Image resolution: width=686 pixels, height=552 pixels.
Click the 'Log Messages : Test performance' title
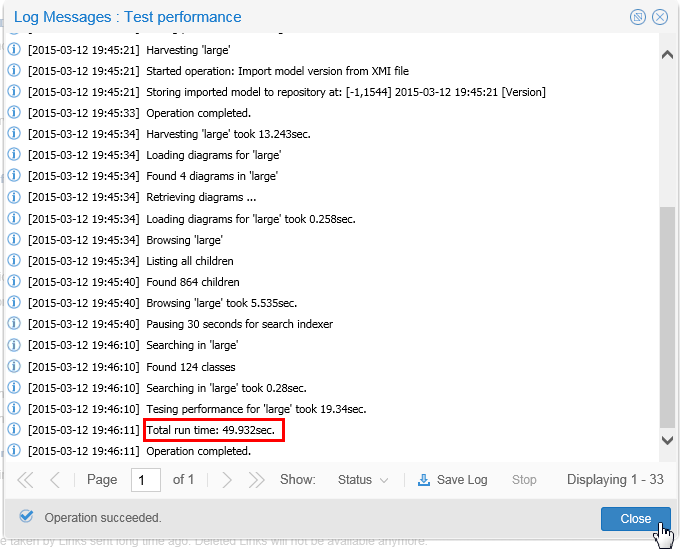(x=127, y=17)
